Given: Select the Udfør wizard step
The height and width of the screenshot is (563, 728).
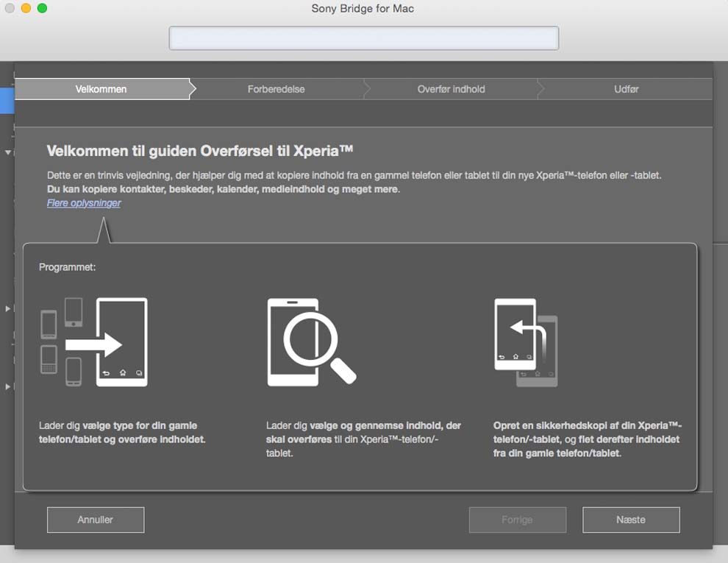Looking at the screenshot, I should pyautogui.click(x=626, y=89).
